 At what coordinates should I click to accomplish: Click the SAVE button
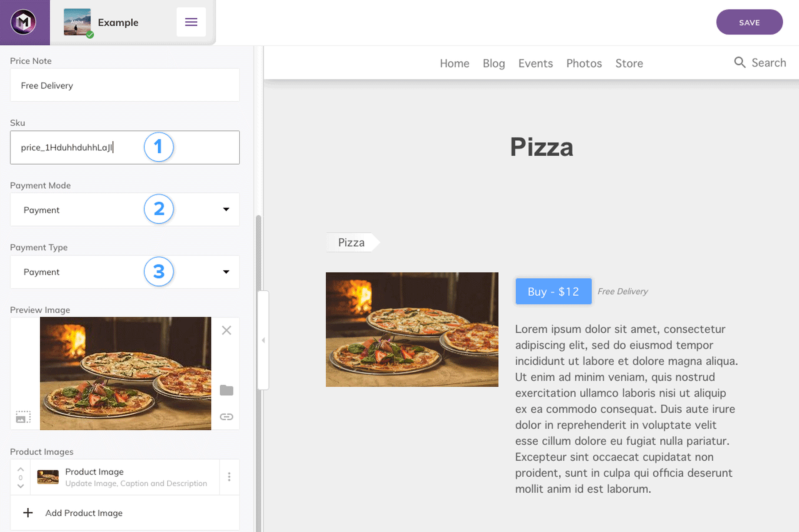click(749, 22)
